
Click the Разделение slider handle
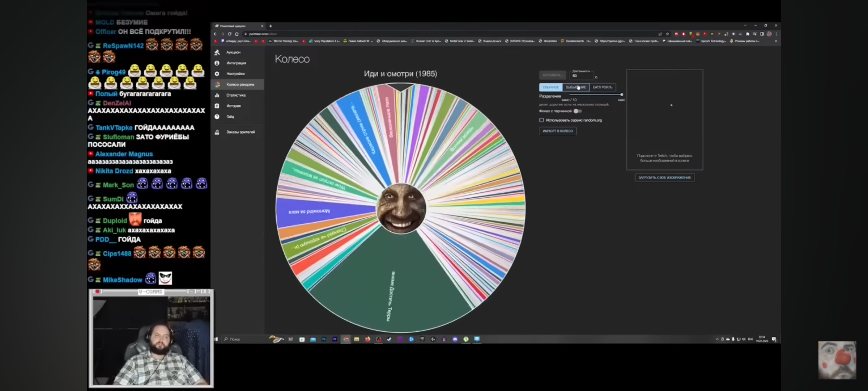click(622, 94)
